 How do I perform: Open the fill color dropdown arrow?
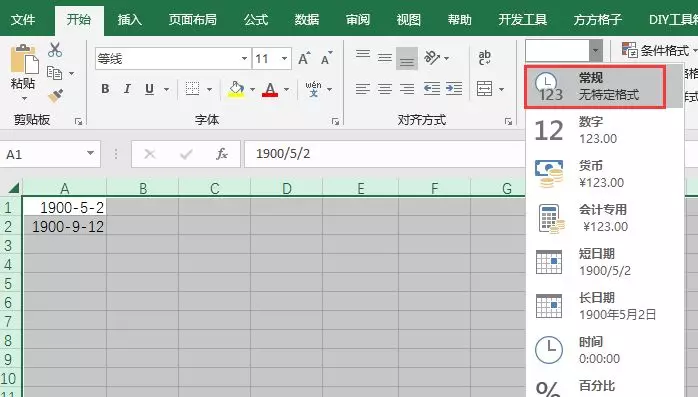(x=252, y=89)
